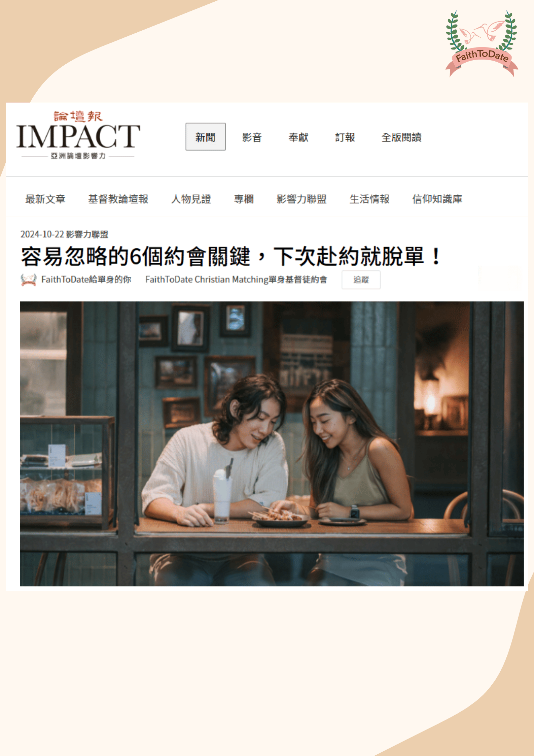Open the FaithToDate Christian Matching link
The image size is (534, 756).
click(236, 280)
